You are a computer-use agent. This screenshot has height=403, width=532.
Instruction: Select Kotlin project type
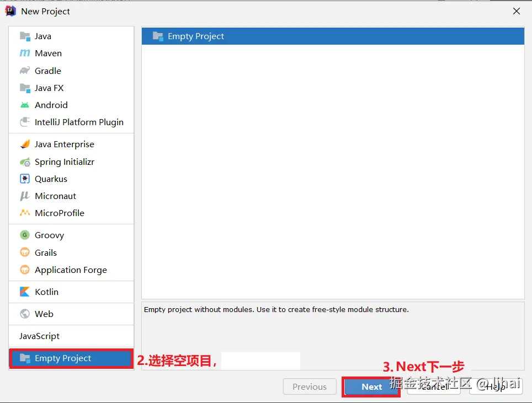(x=71, y=292)
